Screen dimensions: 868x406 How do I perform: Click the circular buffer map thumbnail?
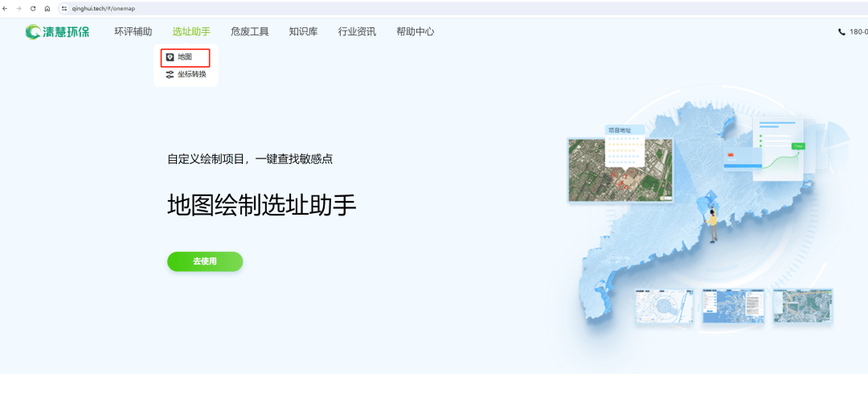pos(665,306)
